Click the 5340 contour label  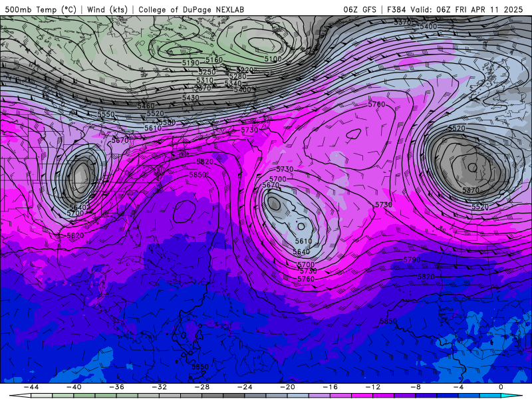point(233,84)
